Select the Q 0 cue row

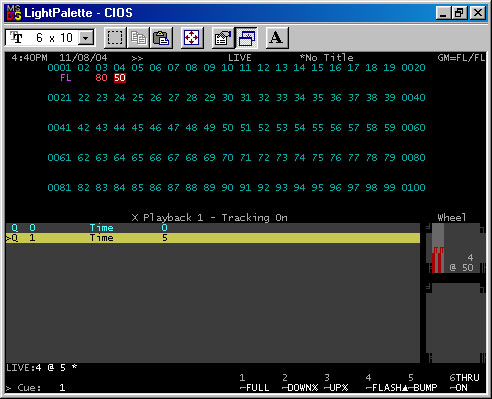pyautogui.click(x=213, y=228)
